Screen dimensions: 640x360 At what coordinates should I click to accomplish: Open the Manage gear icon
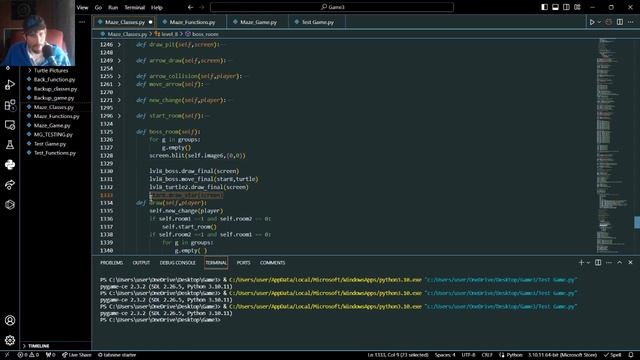click(x=10, y=340)
